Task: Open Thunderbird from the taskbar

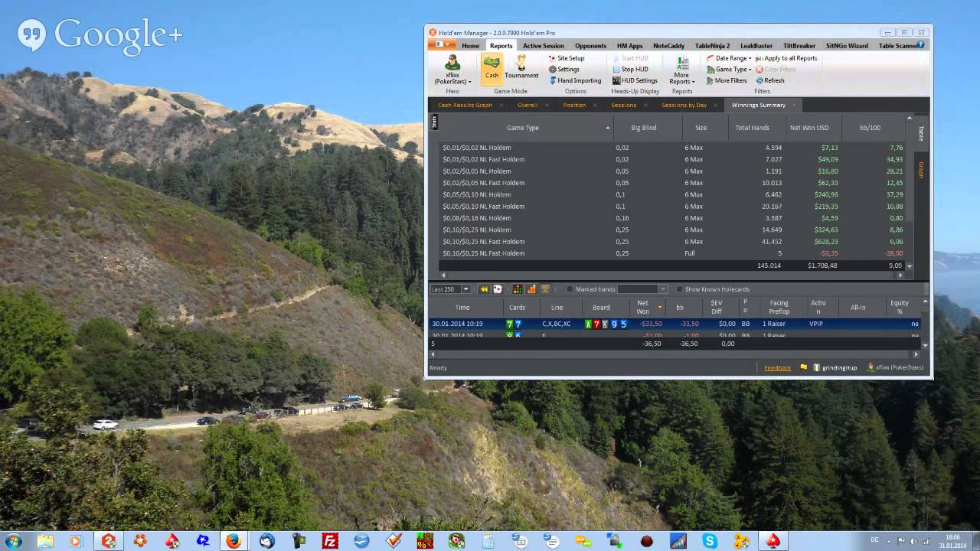Action: 266,541
